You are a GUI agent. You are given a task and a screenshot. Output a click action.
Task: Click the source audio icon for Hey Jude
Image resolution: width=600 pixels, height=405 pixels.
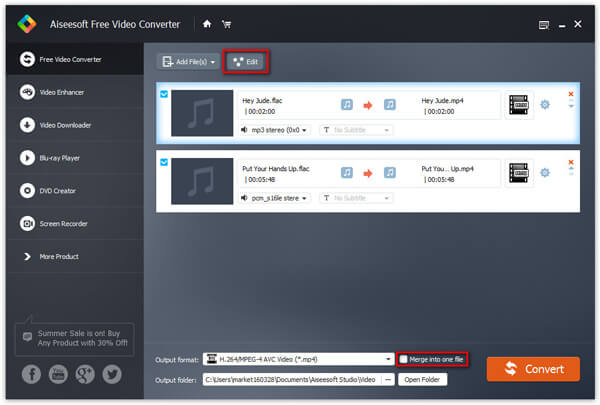point(347,105)
